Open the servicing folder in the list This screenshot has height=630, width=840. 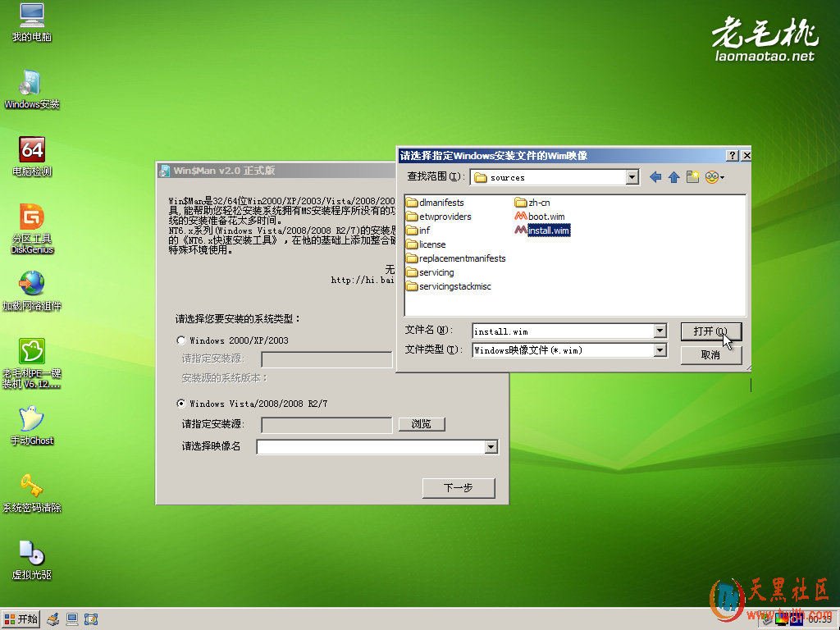(436, 272)
